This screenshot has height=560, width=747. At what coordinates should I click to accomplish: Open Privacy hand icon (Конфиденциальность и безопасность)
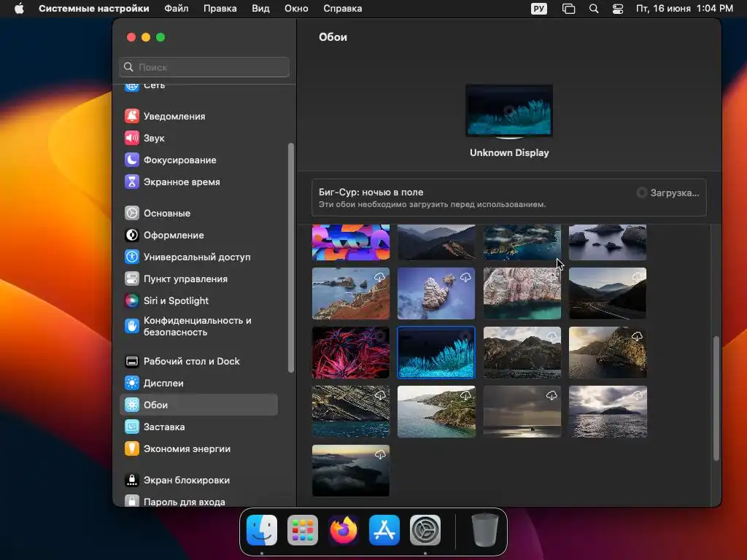[132, 326]
